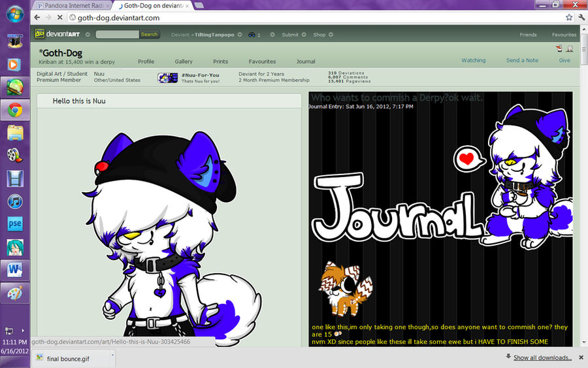Launch the film reel movie maker icon
Image resolution: width=588 pixels, height=368 pixels.
[15, 156]
